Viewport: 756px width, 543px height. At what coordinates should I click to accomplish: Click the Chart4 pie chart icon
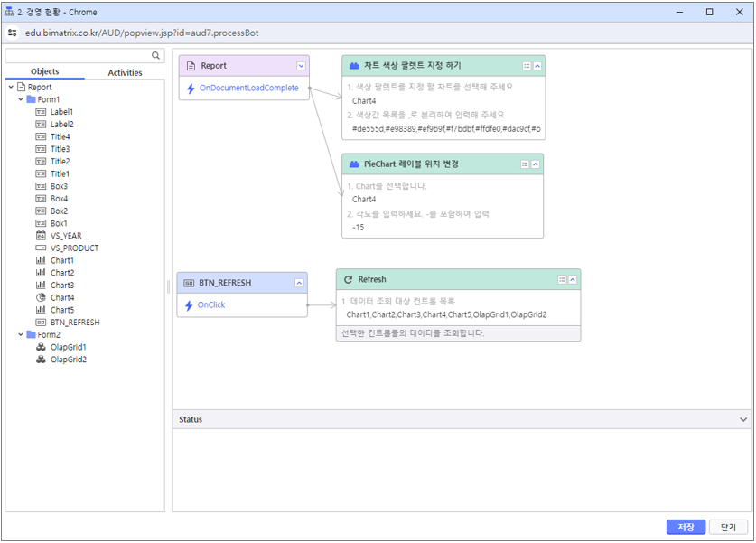pos(41,297)
